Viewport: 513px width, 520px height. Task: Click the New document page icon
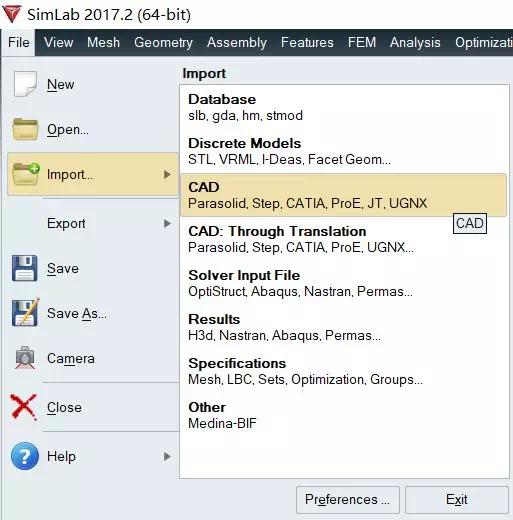click(x=25, y=84)
